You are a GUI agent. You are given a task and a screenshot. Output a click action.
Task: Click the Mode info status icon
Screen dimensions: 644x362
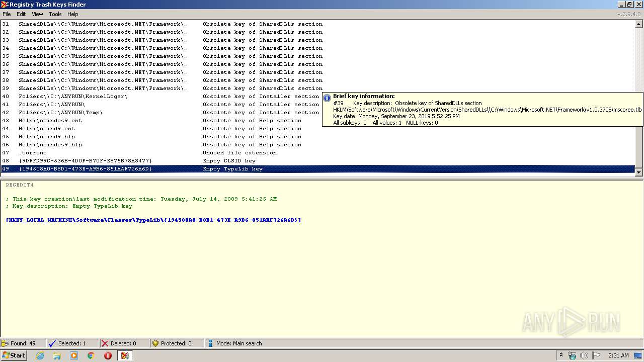coord(211,343)
